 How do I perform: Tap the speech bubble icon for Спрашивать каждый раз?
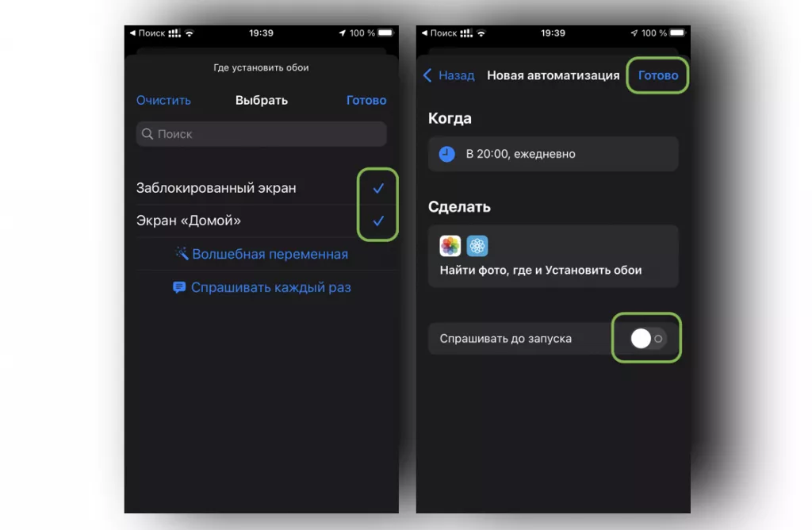[179, 287]
